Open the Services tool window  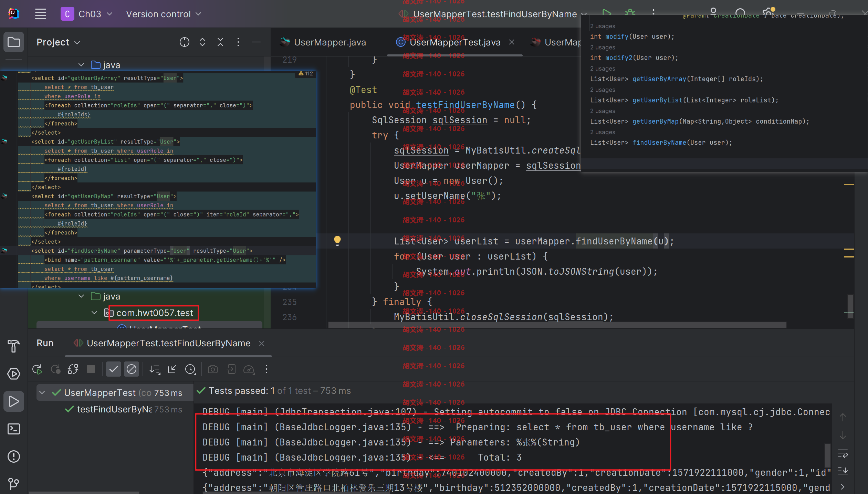coord(14,374)
